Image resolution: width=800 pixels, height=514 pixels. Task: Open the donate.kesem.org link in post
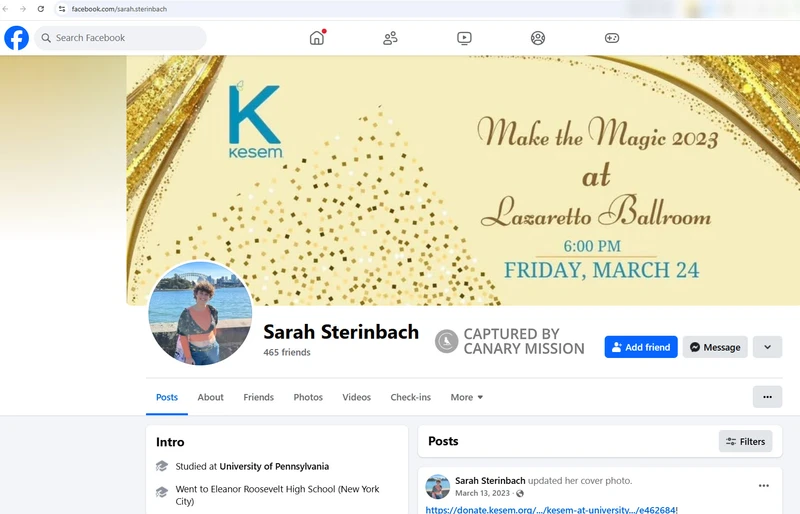[552, 509]
